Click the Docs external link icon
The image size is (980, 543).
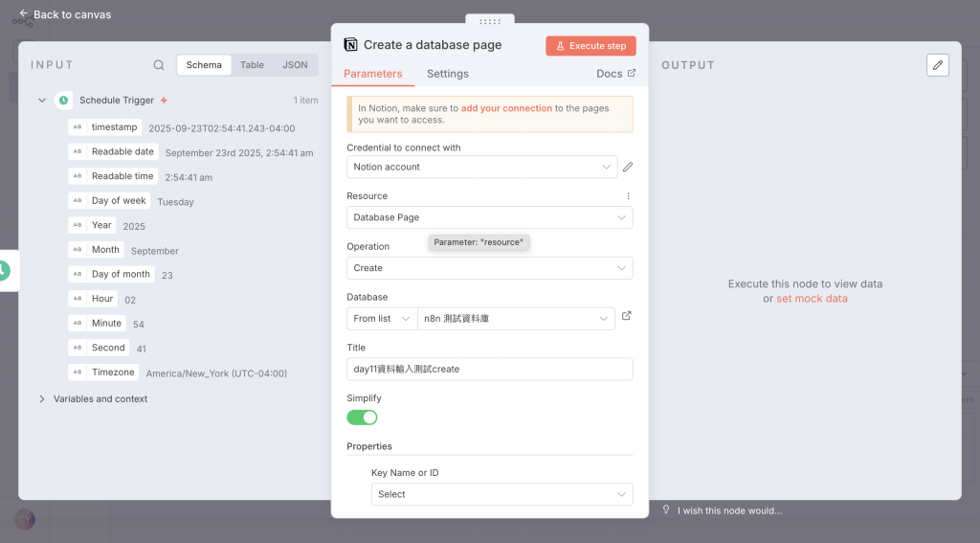[632, 73]
